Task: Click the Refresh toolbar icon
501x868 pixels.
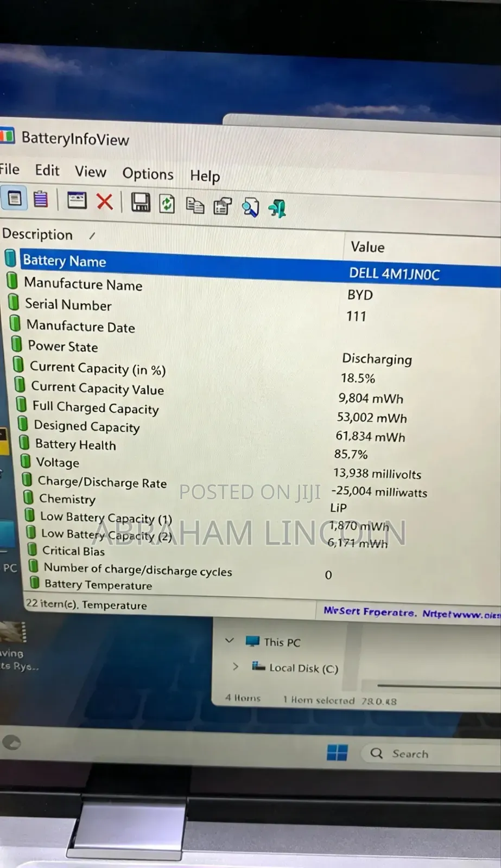Action: point(167,204)
